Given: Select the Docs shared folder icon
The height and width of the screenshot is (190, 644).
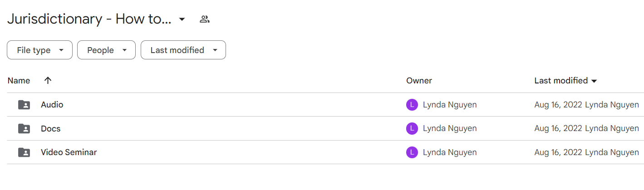Looking at the screenshot, I should coord(24,129).
